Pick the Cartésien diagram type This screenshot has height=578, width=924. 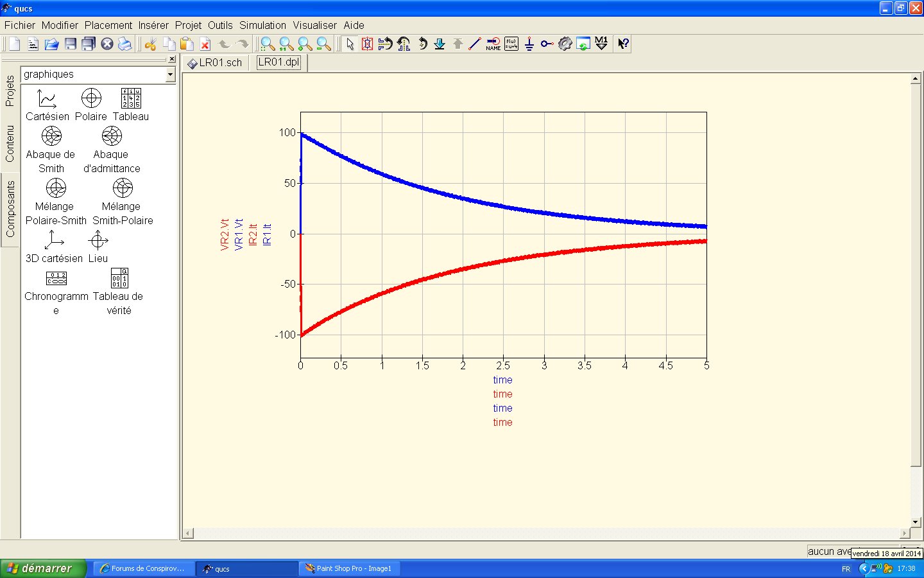pyautogui.click(x=47, y=105)
